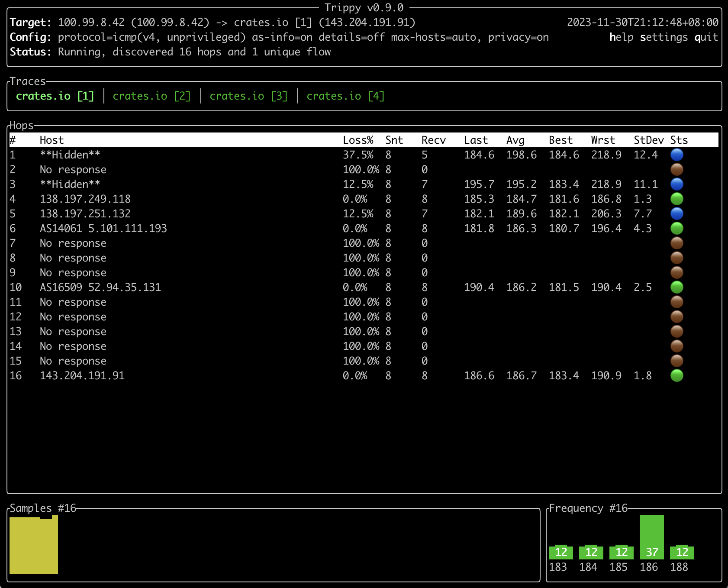Click green status dot for 138.197.249.118
This screenshot has height=588, width=728.
coord(677,199)
